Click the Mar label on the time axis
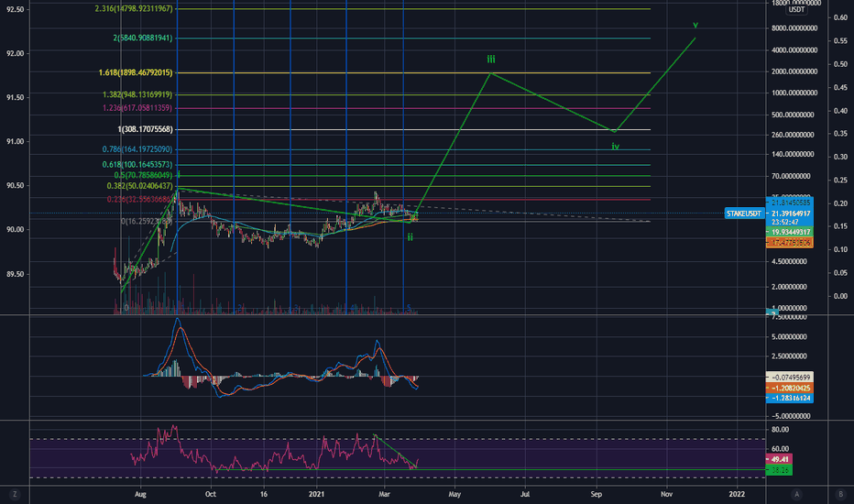854x504 pixels. click(x=384, y=494)
